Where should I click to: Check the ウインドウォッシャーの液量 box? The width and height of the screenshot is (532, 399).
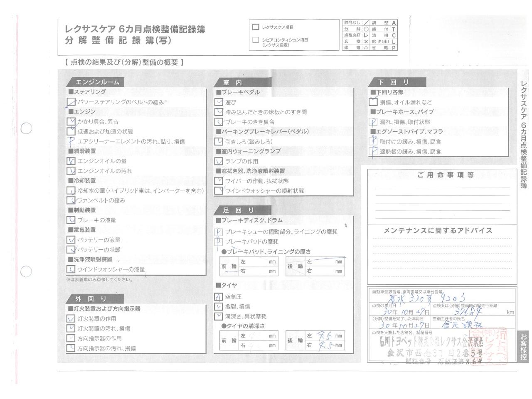[71, 269]
